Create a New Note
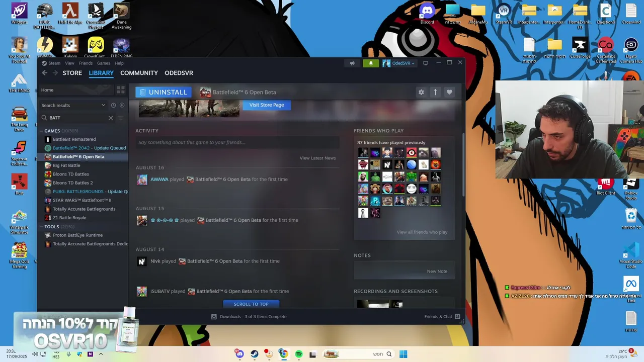The width and height of the screenshot is (644, 362). pyautogui.click(x=437, y=271)
